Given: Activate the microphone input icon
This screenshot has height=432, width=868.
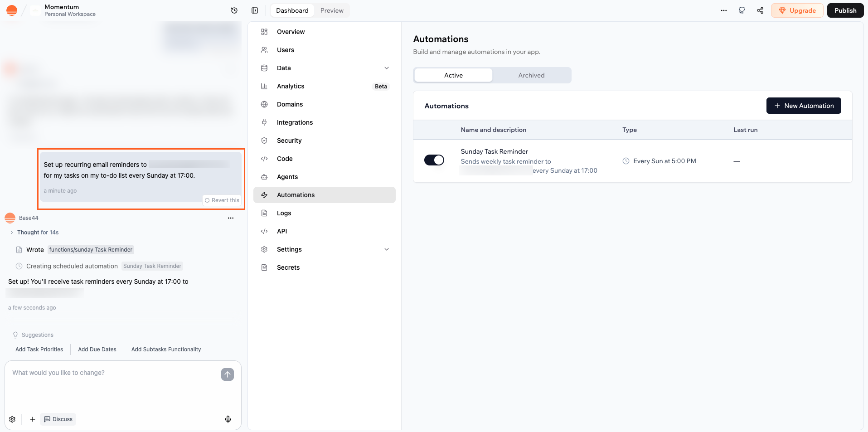Looking at the screenshot, I should (x=228, y=419).
